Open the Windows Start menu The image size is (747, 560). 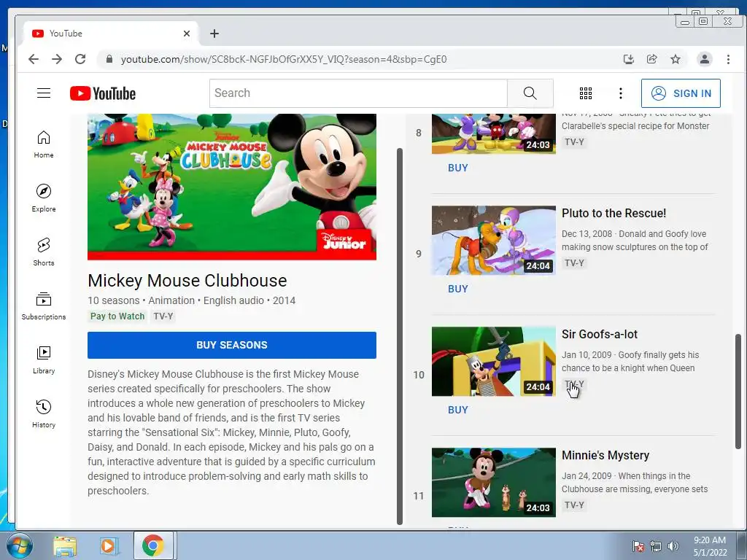[x=19, y=545]
